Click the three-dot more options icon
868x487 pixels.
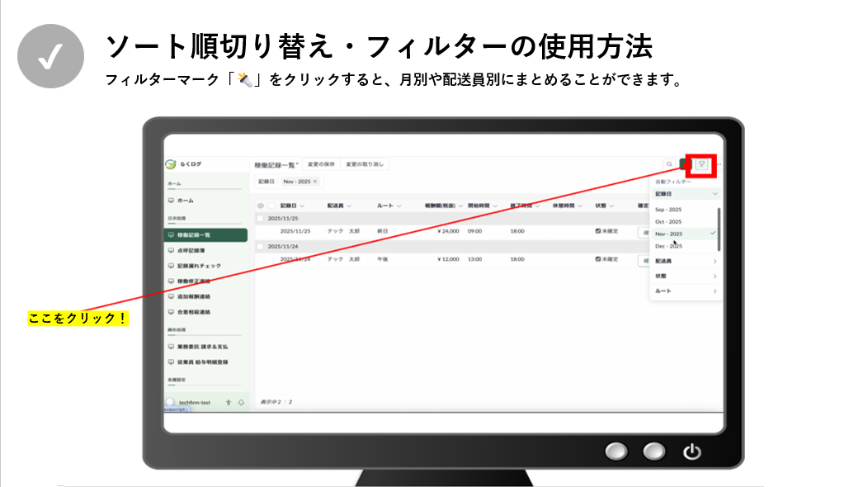720,164
